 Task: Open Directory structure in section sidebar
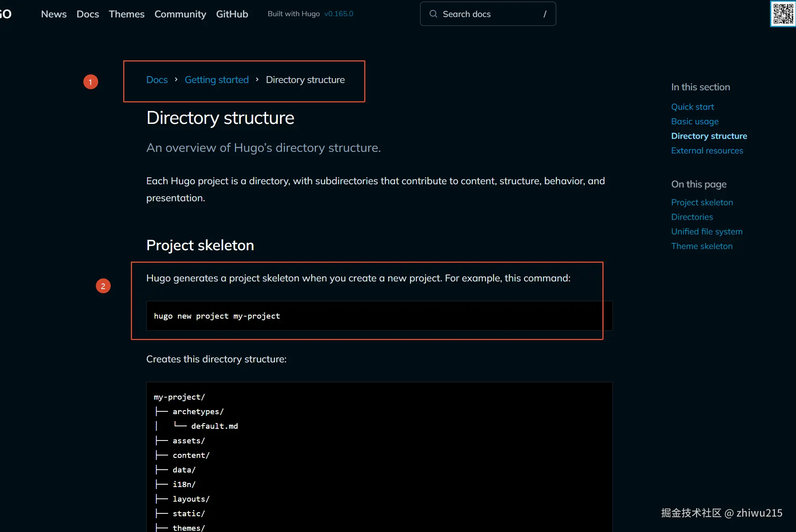click(709, 136)
